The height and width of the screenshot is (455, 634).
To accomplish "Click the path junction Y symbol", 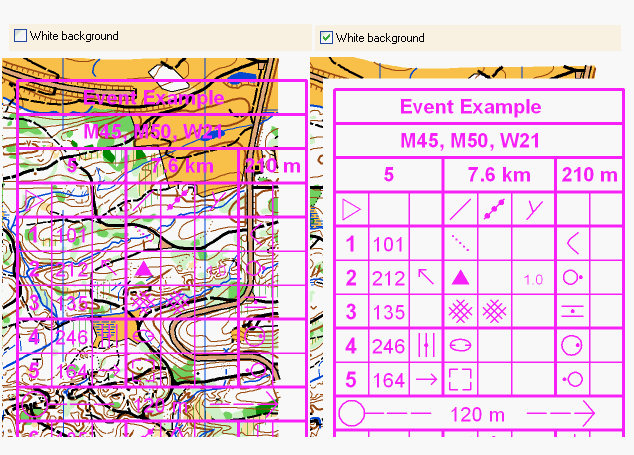I will coord(534,210).
